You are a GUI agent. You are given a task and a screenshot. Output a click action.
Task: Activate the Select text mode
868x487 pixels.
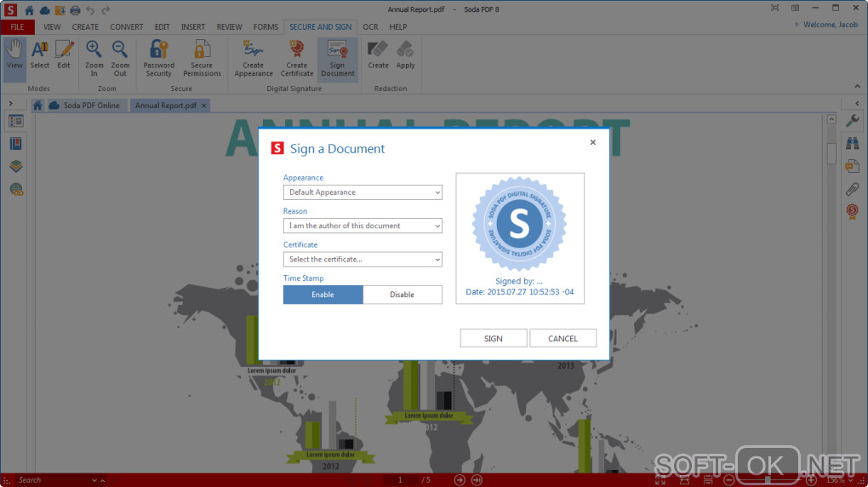pos(39,54)
